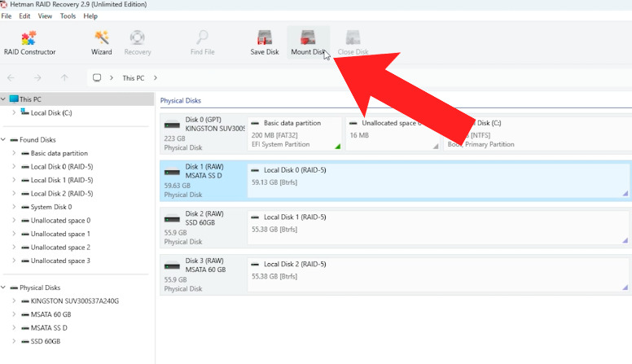Select Basic data partition 200 MB FAT32
The image size is (632, 364).
[295, 134]
